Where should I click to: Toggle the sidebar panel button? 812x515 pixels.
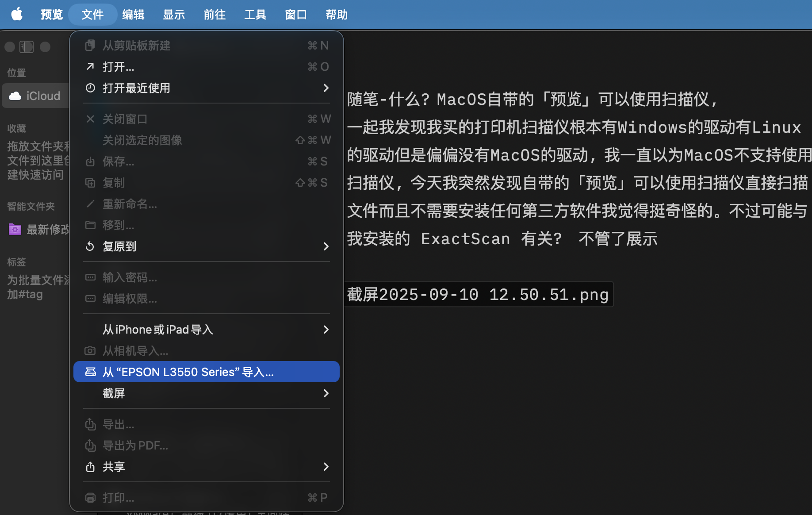(x=27, y=47)
